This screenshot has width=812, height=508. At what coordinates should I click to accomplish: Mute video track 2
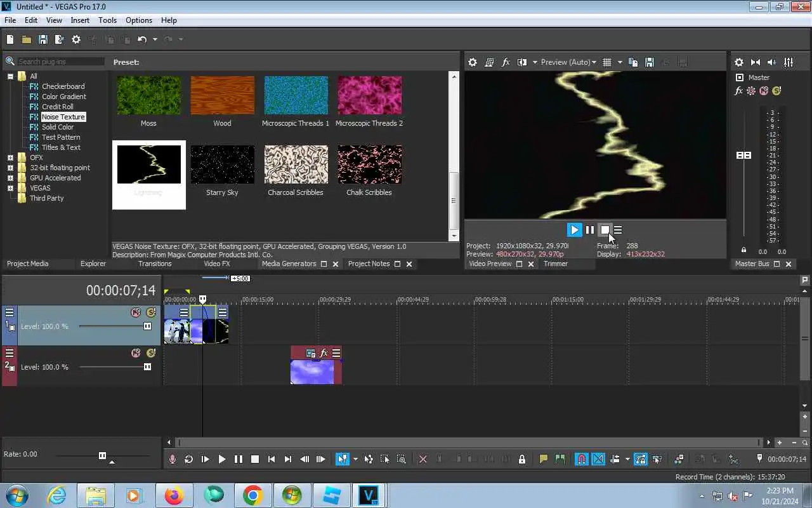pos(136,353)
